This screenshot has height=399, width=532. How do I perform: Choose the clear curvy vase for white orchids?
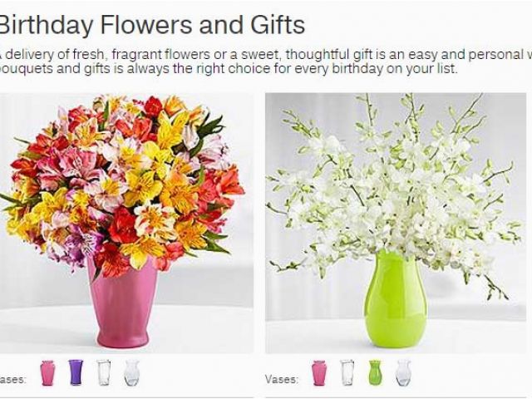(x=403, y=372)
